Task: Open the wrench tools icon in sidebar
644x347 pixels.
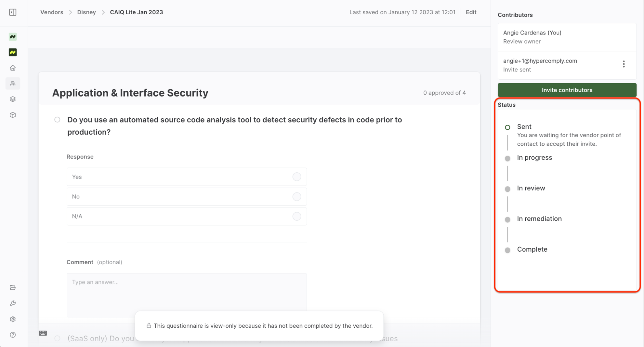Action: pos(13,303)
